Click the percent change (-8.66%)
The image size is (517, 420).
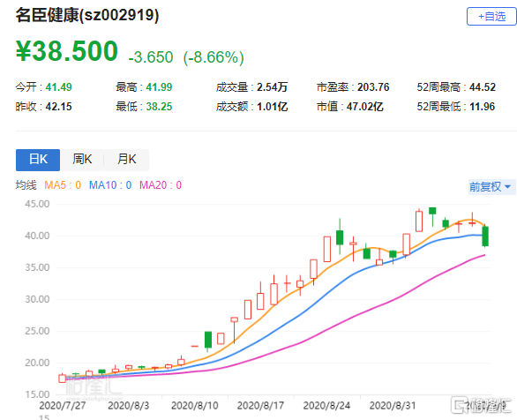(214, 57)
